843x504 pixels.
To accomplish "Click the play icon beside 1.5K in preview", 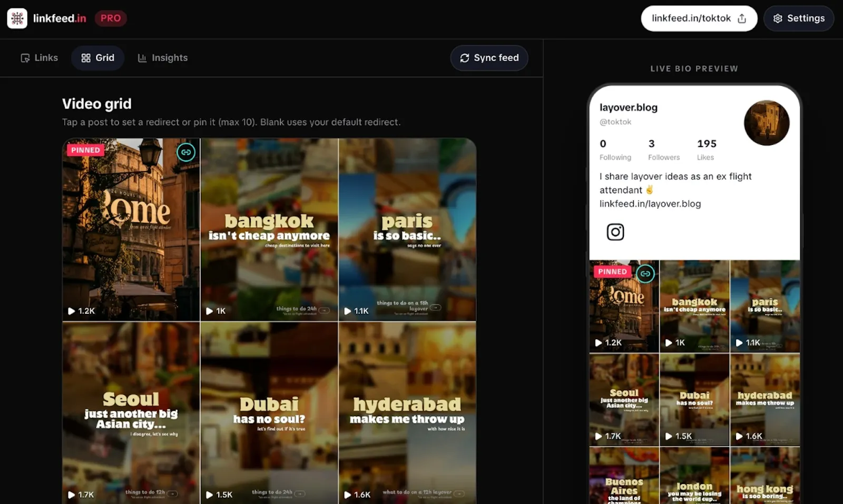I will [669, 436].
